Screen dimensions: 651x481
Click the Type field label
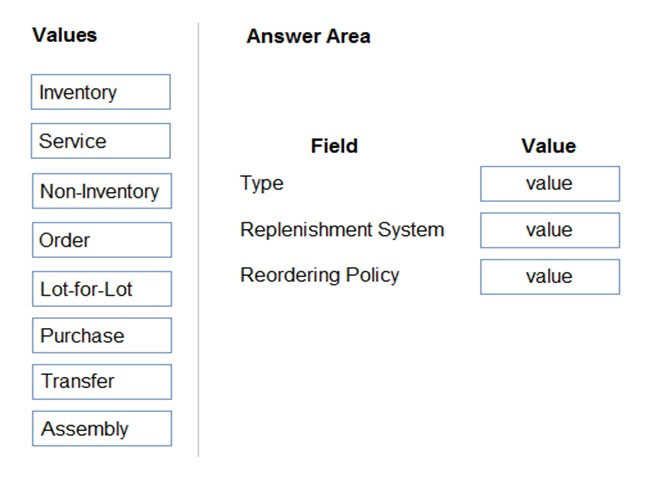point(262,183)
